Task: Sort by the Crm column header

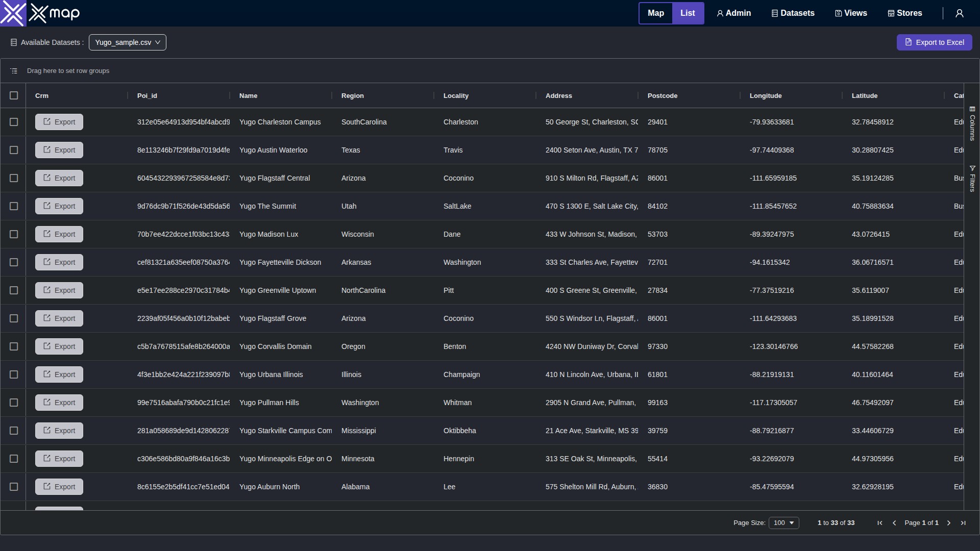Action: pos(42,96)
